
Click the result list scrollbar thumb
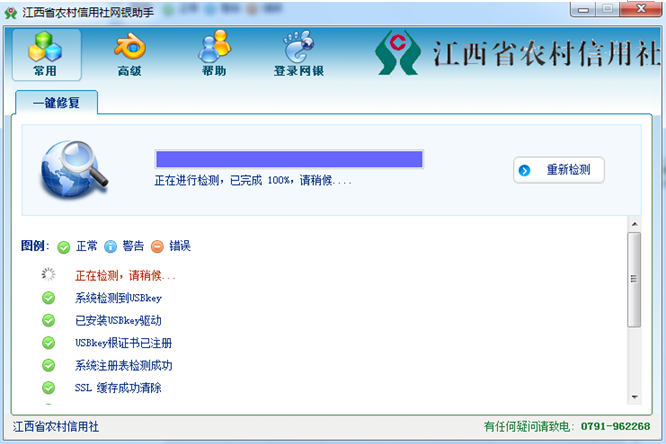pyautogui.click(x=634, y=279)
